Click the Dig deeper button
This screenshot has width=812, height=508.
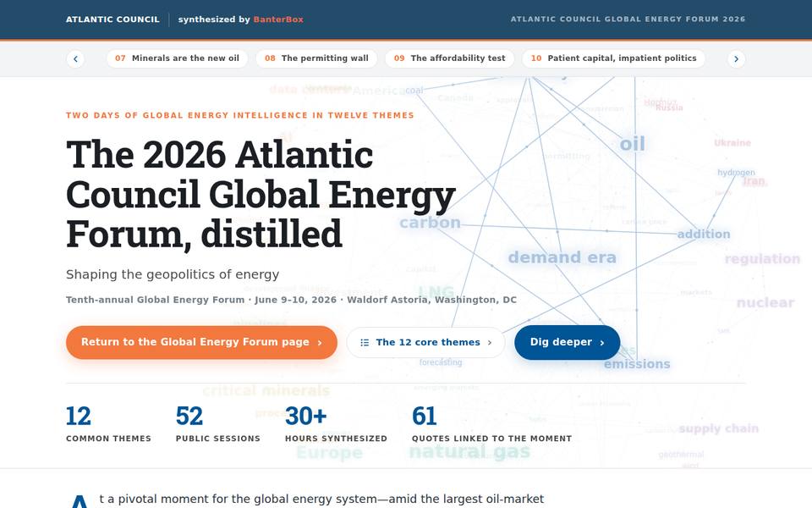coord(567,342)
